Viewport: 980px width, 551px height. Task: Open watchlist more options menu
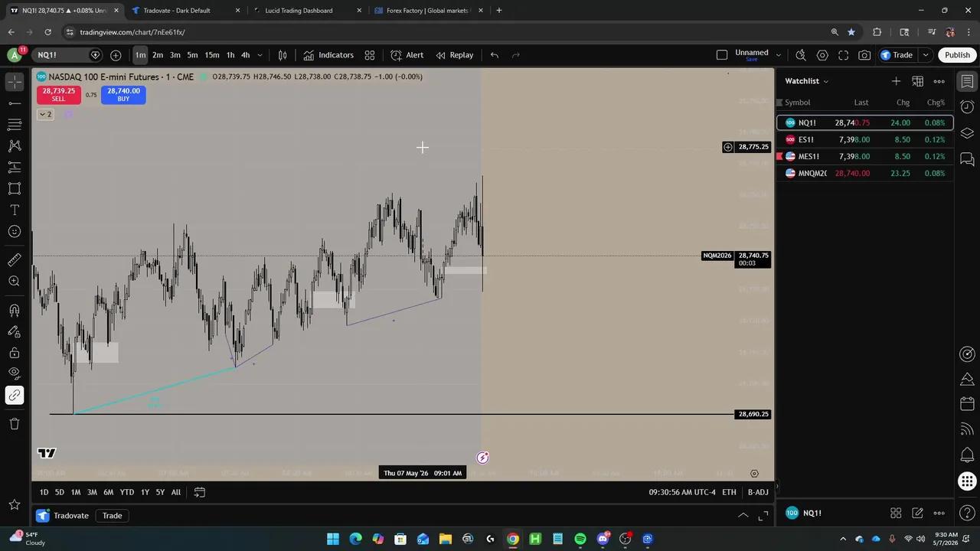[939, 81]
